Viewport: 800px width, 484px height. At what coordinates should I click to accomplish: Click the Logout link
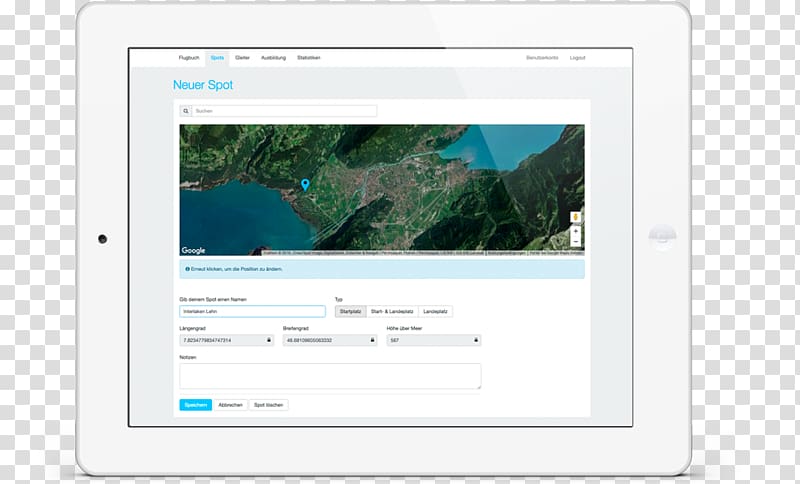(577, 58)
